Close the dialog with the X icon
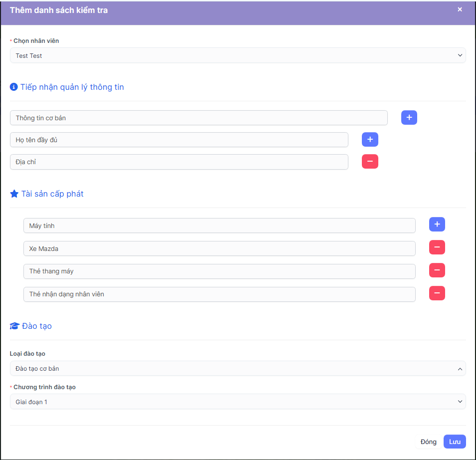 [x=460, y=9]
